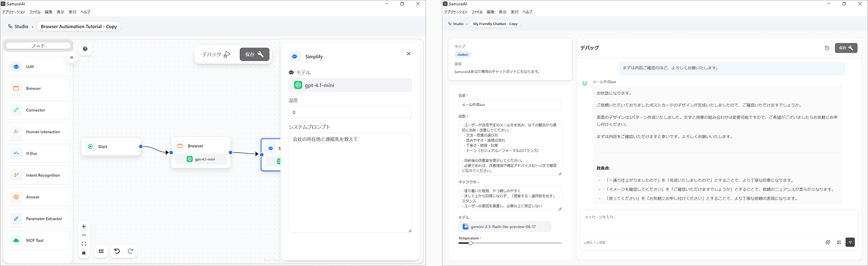Click the image upload icon in chat
The width and height of the screenshot is (868, 266).
[x=839, y=242]
